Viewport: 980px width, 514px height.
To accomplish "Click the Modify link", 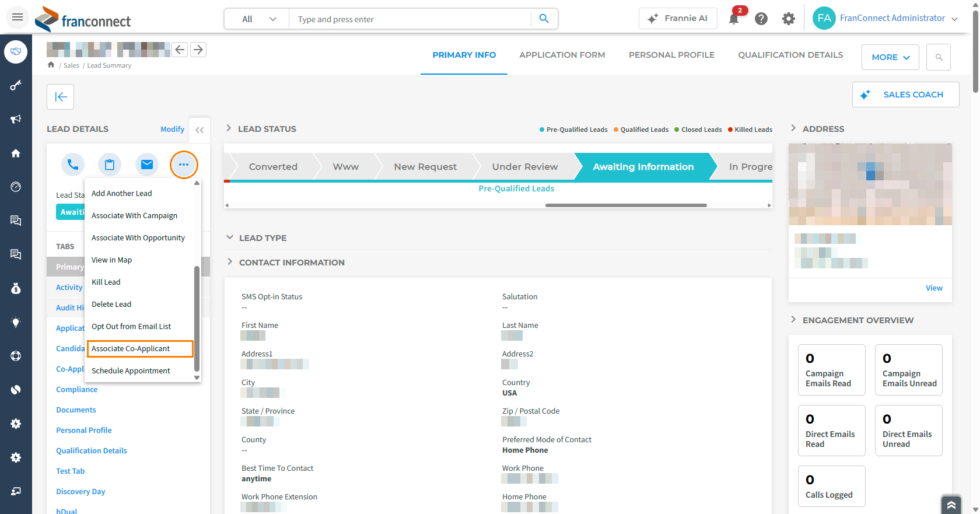I will tap(173, 129).
